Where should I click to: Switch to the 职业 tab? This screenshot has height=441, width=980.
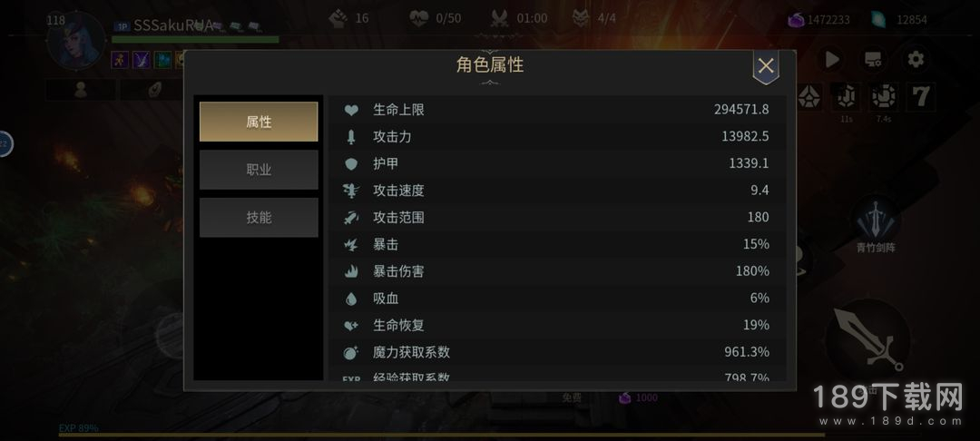point(259,170)
